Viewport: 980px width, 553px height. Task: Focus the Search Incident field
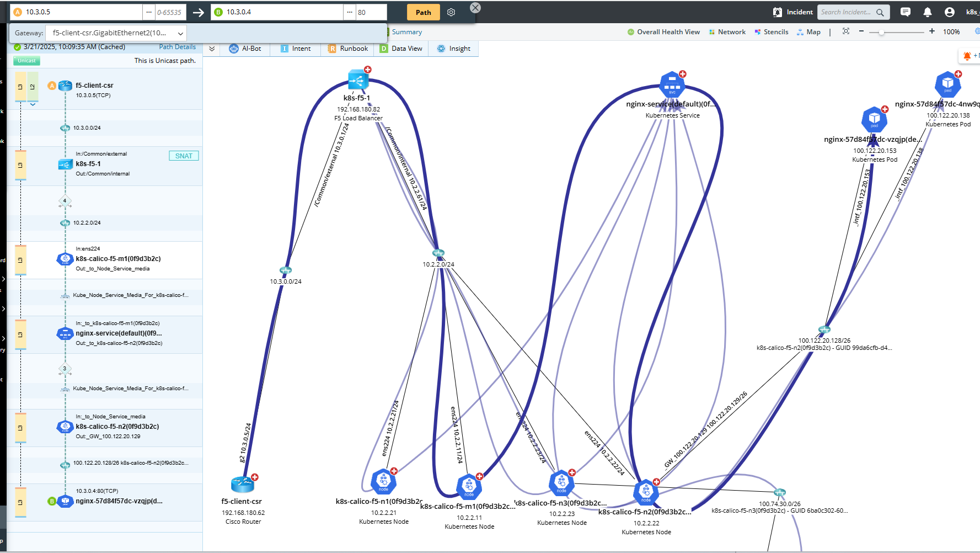coord(845,12)
